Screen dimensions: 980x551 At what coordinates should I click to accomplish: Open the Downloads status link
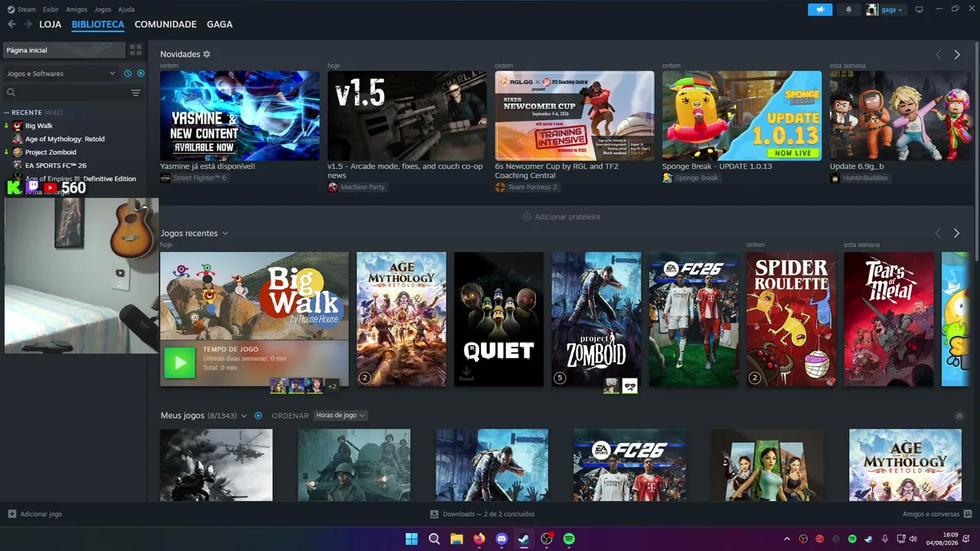pos(482,514)
